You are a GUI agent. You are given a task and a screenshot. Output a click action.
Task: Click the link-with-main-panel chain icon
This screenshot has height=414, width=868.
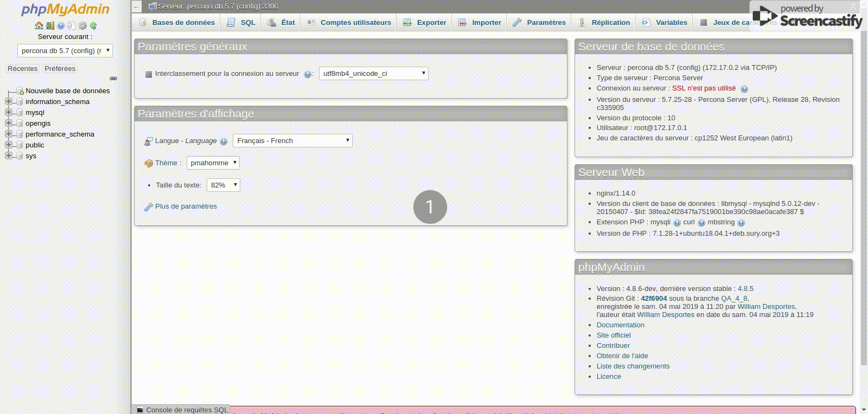[113, 78]
